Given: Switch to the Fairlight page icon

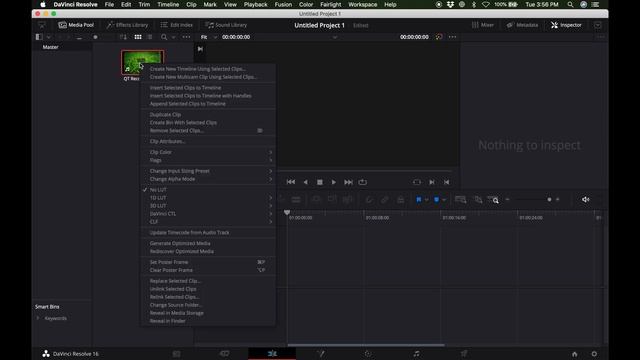Looking at the screenshot, I should tap(416, 353).
